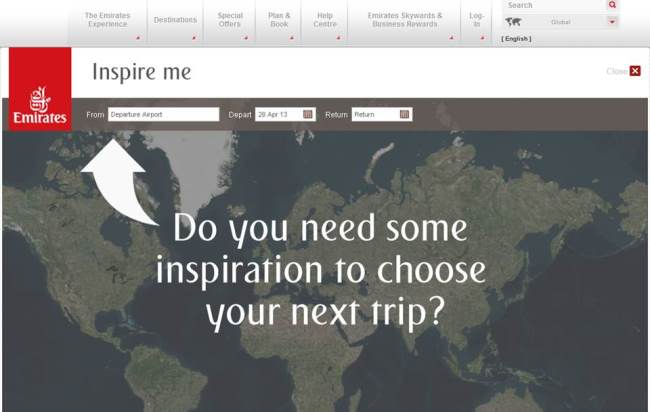The width and height of the screenshot is (650, 412).
Task: Click the Return date field
Action: coord(375,115)
